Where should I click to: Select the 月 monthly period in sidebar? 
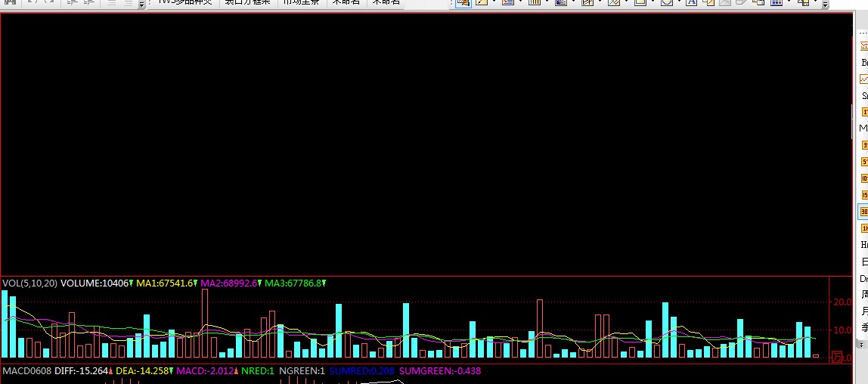(864, 311)
